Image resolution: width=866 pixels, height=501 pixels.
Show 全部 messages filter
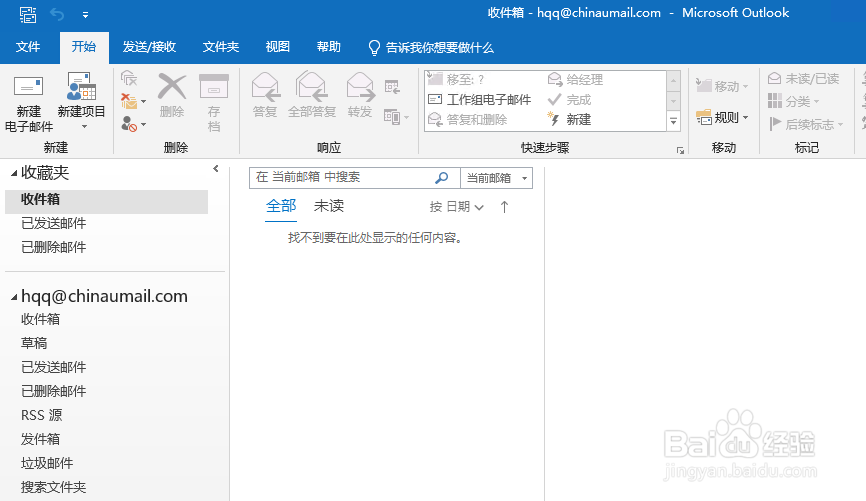[281, 206]
